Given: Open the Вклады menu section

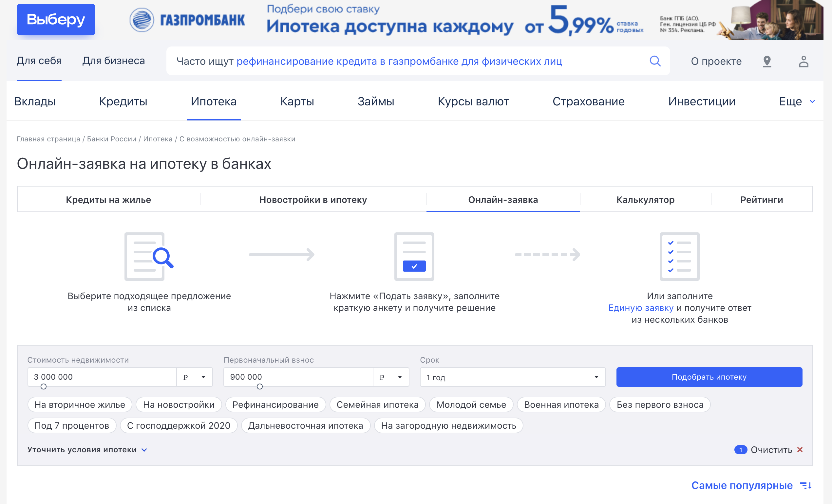Looking at the screenshot, I should tap(35, 101).
